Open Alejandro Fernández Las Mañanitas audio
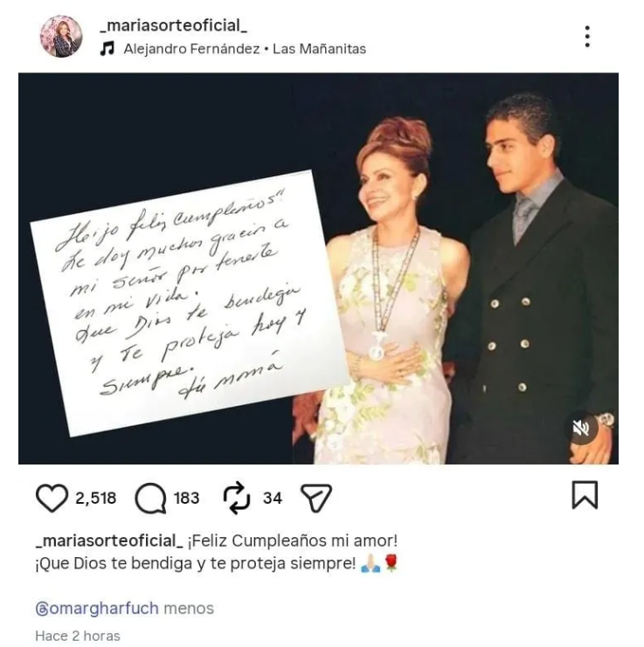The image size is (644, 647). 245,49
